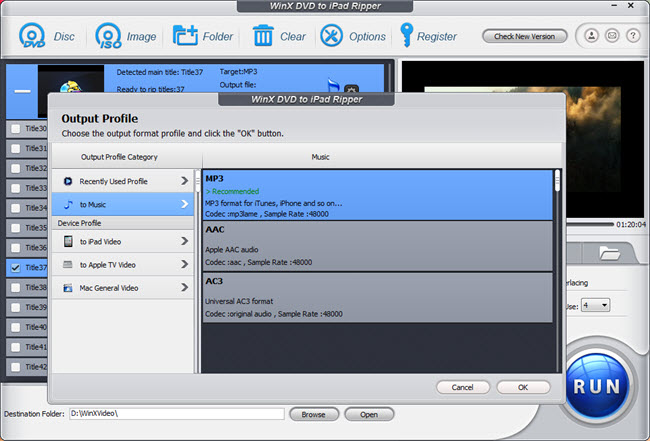Click the Music profile list scrollbar
Image resolution: width=650 pixels, height=441 pixels.
pos(557,181)
